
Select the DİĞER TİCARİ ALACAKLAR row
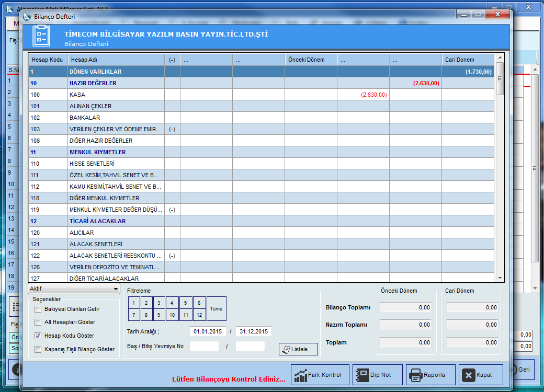(261, 278)
